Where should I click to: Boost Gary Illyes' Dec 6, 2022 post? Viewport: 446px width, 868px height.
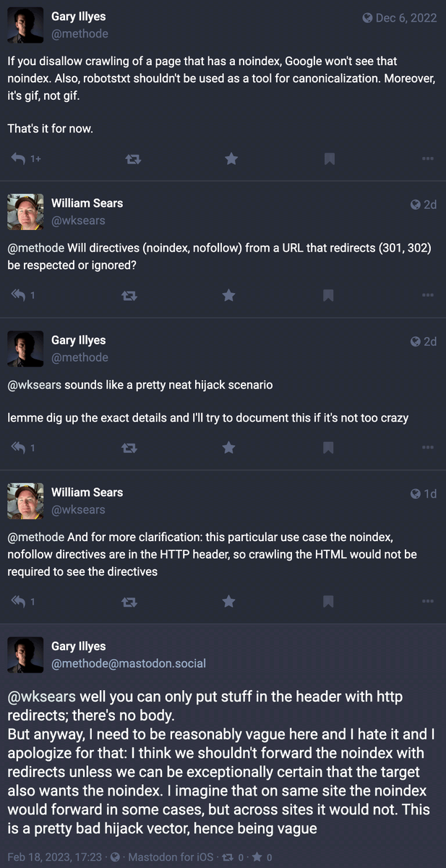(x=133, y=158)
